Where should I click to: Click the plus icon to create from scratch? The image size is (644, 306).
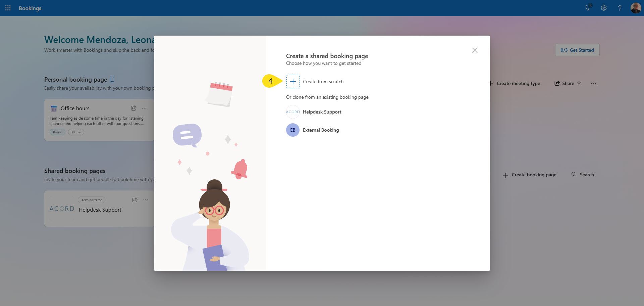(x=293, y=82)
